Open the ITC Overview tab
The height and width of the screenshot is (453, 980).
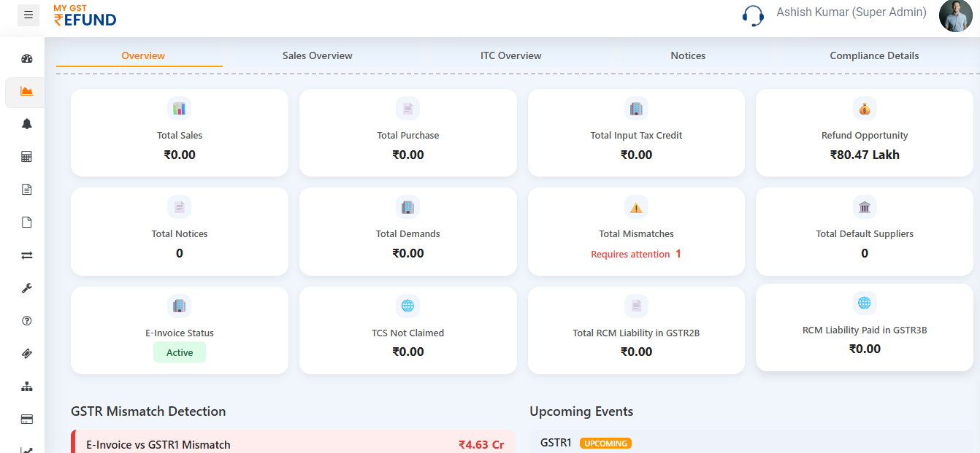coord(510,55)
